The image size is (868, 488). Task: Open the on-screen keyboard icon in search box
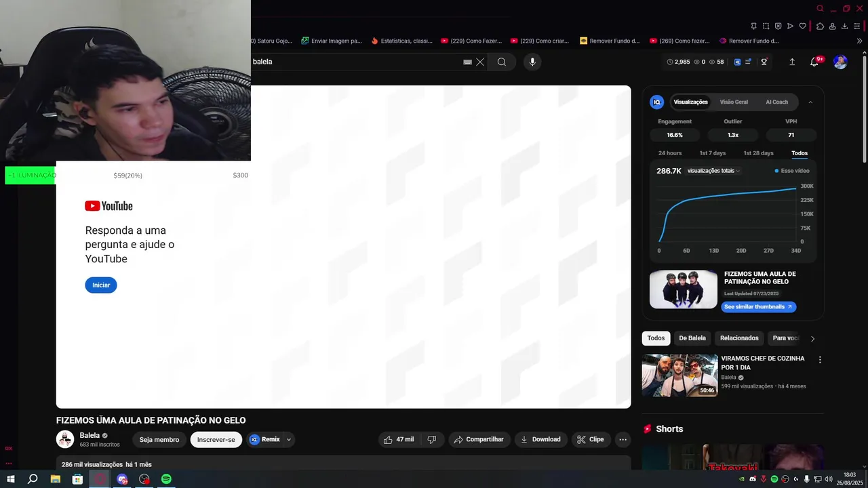click(x=467, y=62)
